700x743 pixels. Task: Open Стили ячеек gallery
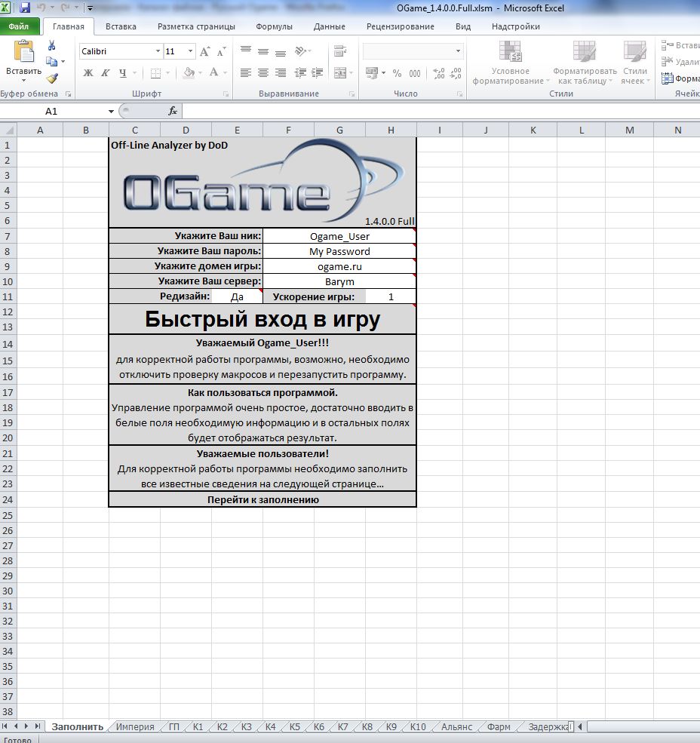point(635,63)
